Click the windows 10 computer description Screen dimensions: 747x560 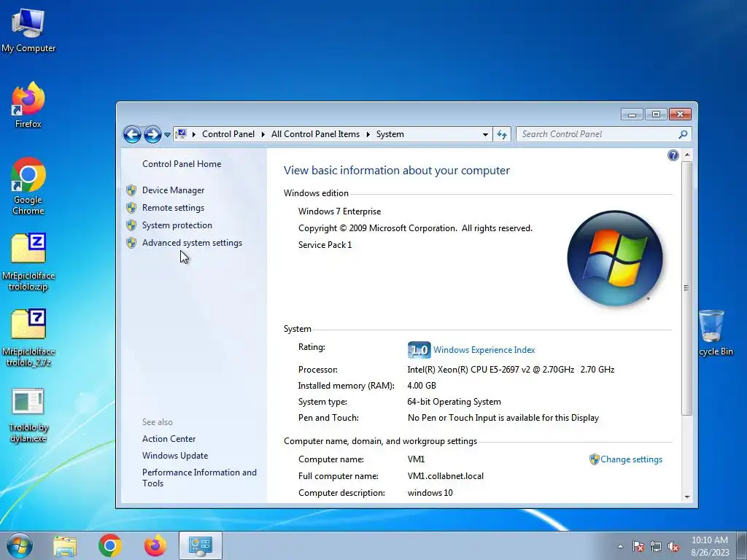tap(430, 493)
